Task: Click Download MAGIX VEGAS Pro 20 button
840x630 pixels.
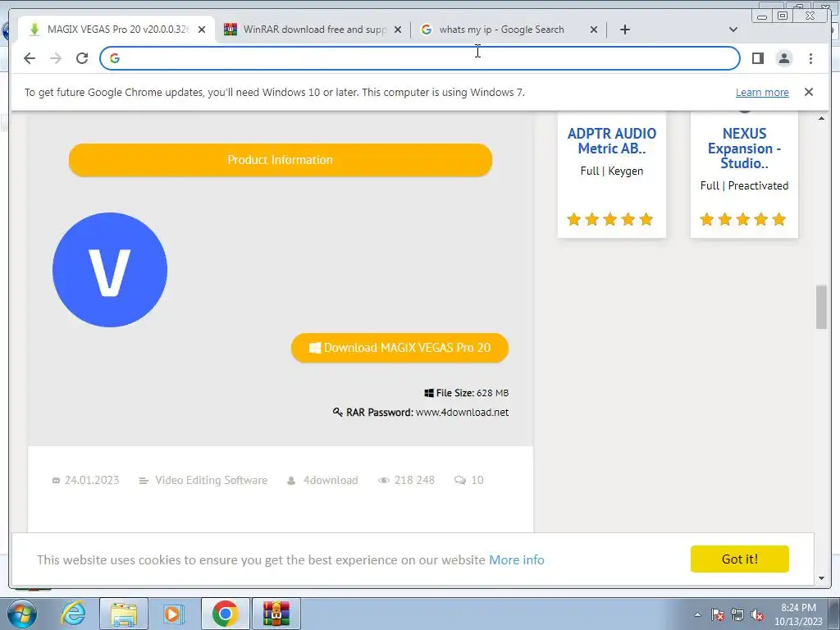Action: [399, 348]
